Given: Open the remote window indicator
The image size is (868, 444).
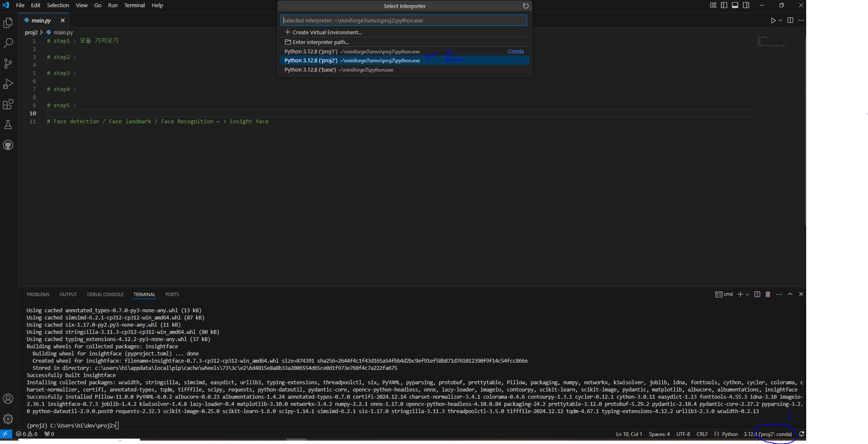Looking at the screenshot, I should pos(6,434).
